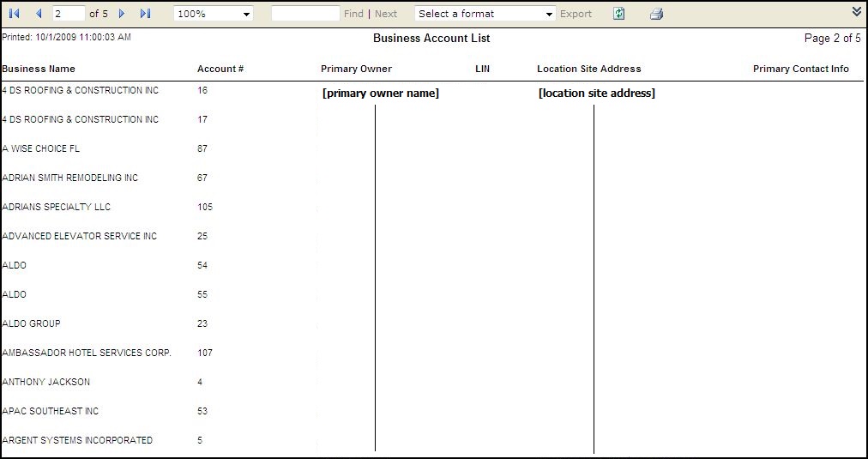Click the Primary Owner column header

click(356, 69)
